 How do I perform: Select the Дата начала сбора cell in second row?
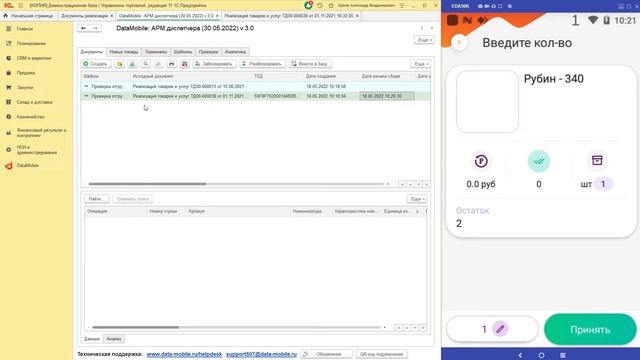point(387,96)
